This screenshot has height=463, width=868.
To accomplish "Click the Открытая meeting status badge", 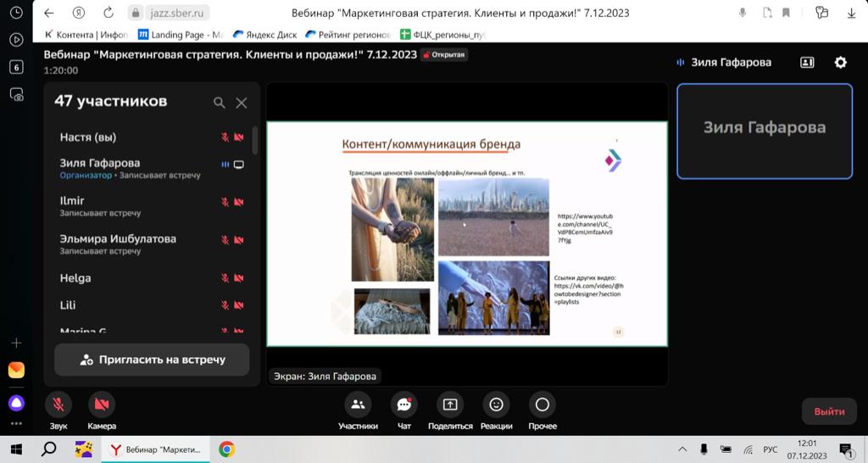I will 444,55.
